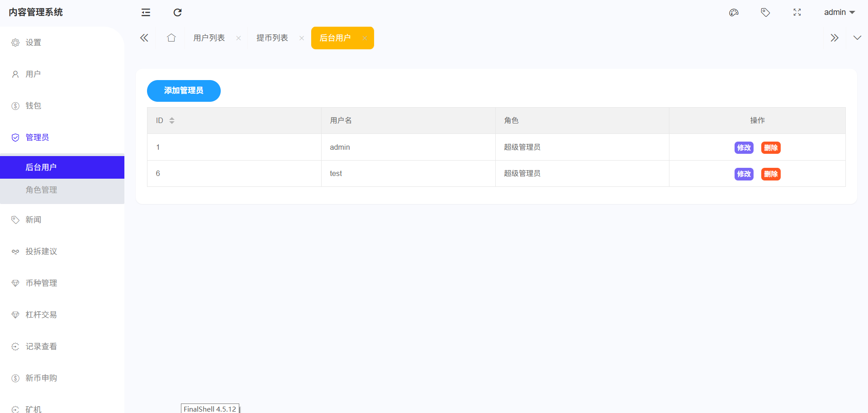Sort the table by ID column
This screenshot has width=868, height=413.
click(172, 121)
